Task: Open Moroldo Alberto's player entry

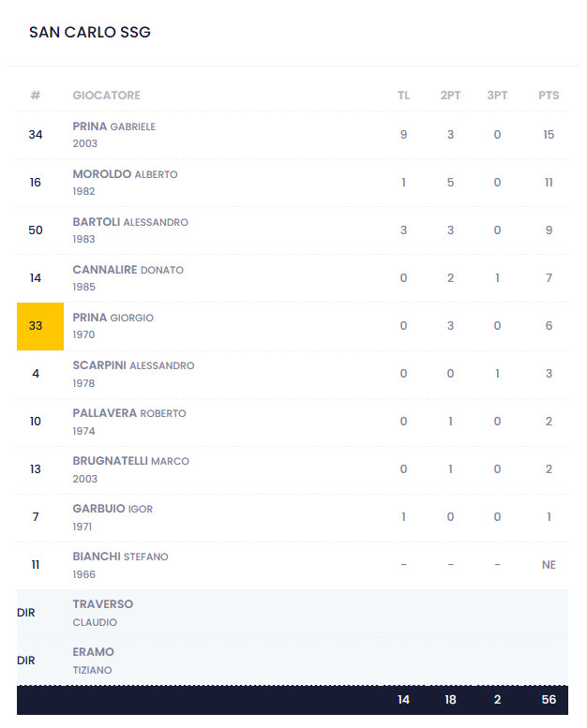Action: point(125,174)
